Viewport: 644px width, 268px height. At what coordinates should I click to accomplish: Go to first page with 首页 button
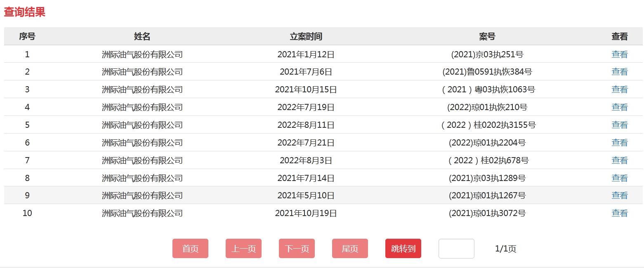(x=190, y=249)
